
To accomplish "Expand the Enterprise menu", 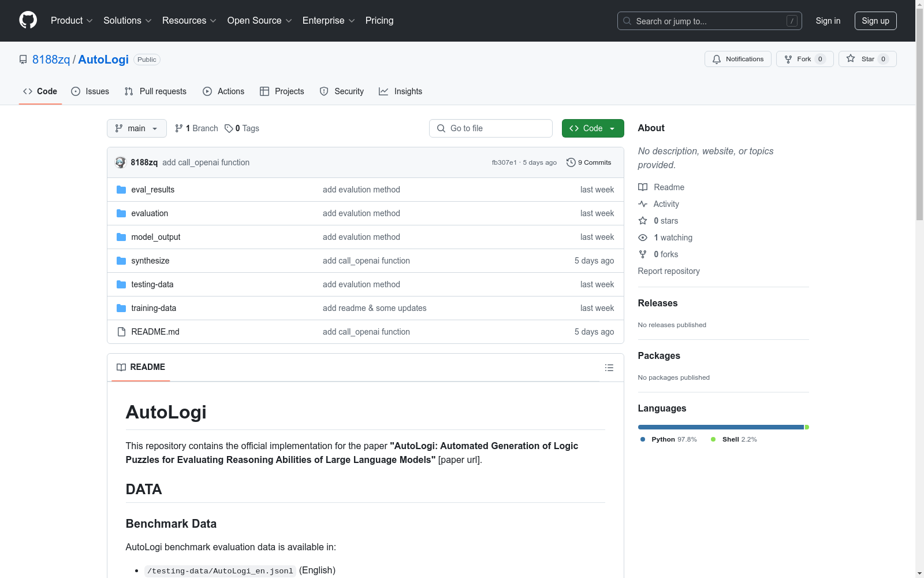I will point(329,20).
